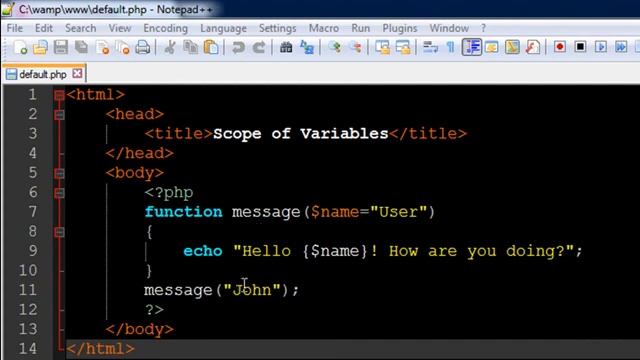Start macro recording with red dot
640x360 pixels.
point(560,47)
